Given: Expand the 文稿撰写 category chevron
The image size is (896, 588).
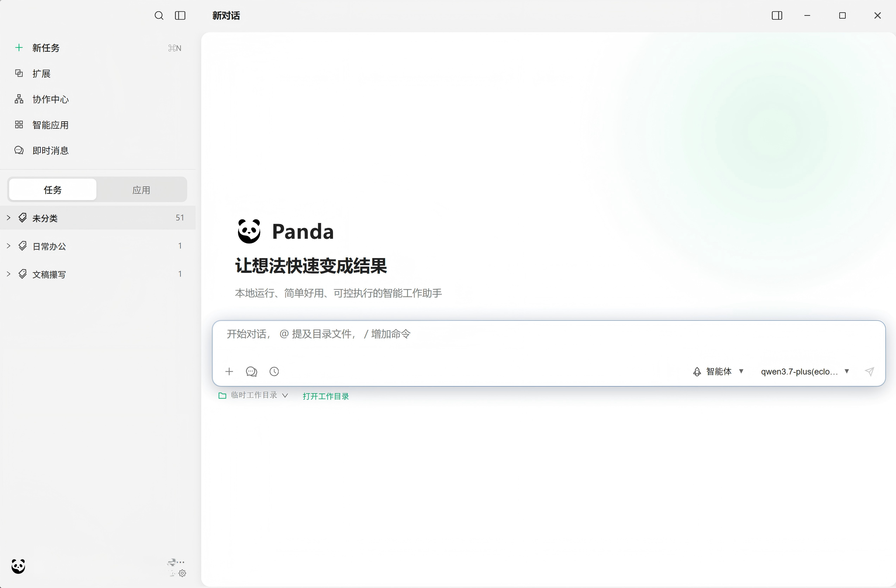Looking at the screenshot, I should click(x=9, y=274).
